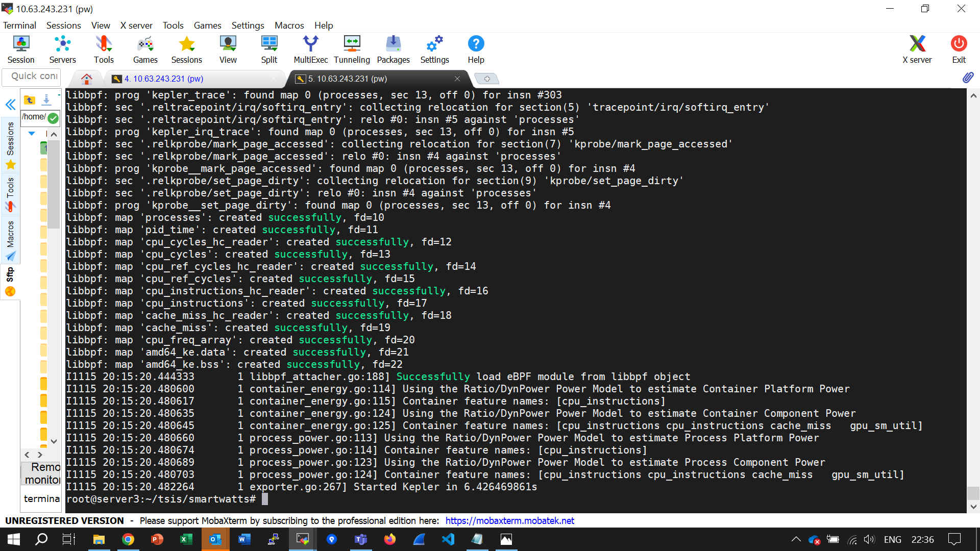This screenshot has height=551, width=980.
Task: Start the X server
Action: pos(917,48)
